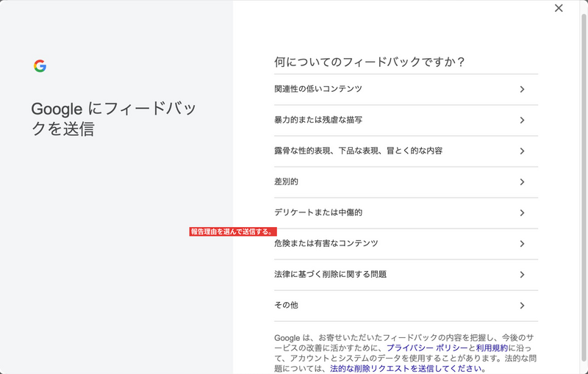Open 法的な削除リクエストを送信してください link
This screenshot has height=374, width=588.
point(406,369)
